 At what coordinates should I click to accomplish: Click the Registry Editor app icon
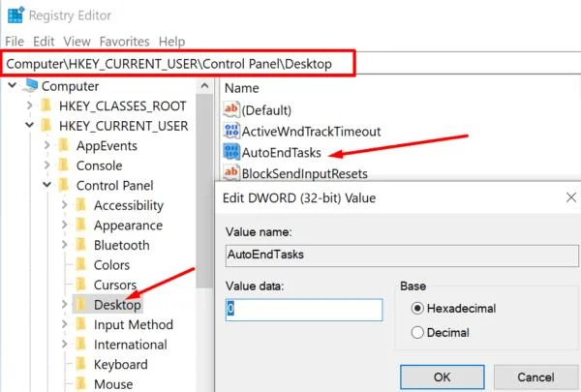15,15
